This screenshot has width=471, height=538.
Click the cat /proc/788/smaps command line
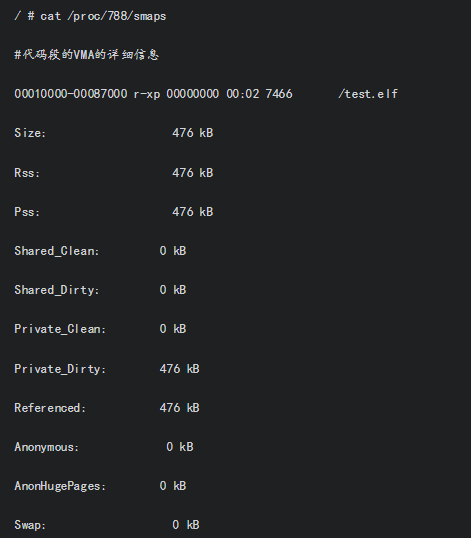(x=90, y=16)
